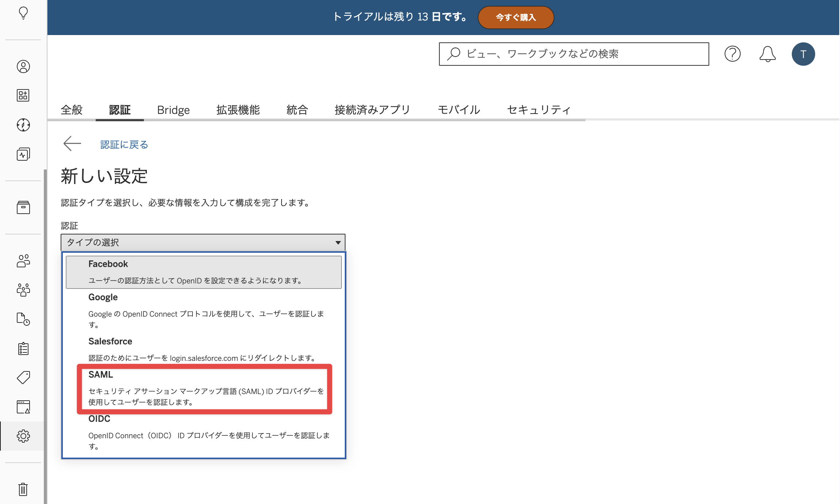This screenshot has width=840, height=504.
Task: Click the 今すぐ購入 buy now button
Action: [x=516, y=17]
